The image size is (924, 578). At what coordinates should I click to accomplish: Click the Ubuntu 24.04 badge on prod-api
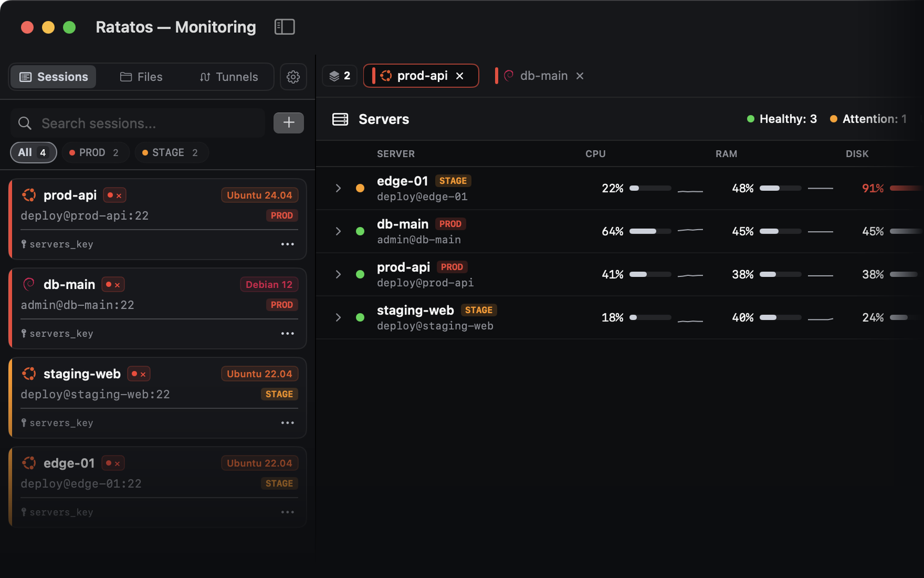(259, 195)
